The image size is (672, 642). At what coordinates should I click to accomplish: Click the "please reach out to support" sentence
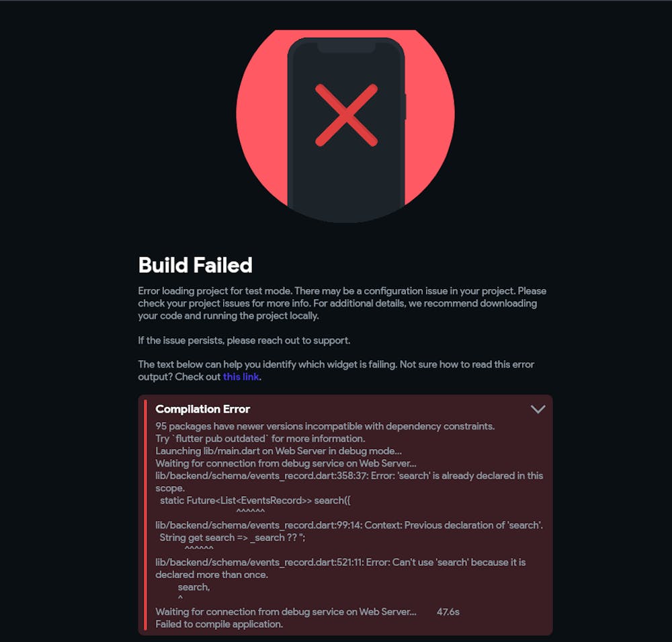pyautogui.click(x=245, y=341)
